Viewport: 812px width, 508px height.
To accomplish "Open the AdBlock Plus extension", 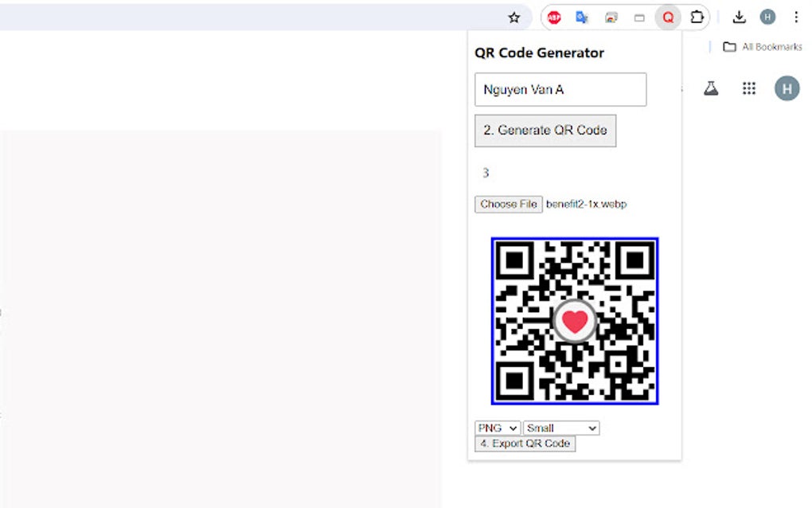I will click(554, 17).
